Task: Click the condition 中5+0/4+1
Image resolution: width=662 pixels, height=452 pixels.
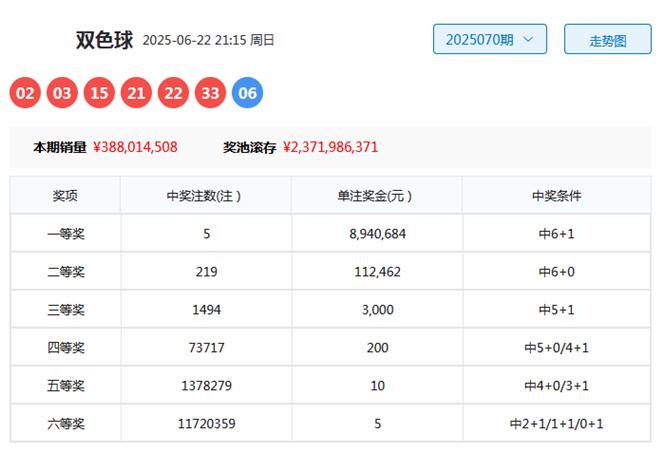Action: click(x=556, y=347)
